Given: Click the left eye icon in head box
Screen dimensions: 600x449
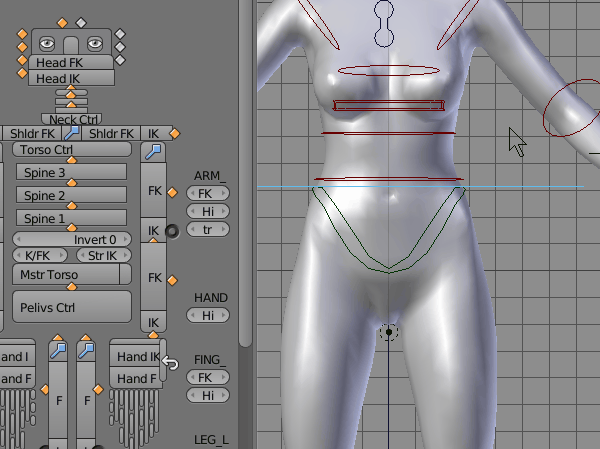Looking at the screenshot, I should click(x=47, y=43).
